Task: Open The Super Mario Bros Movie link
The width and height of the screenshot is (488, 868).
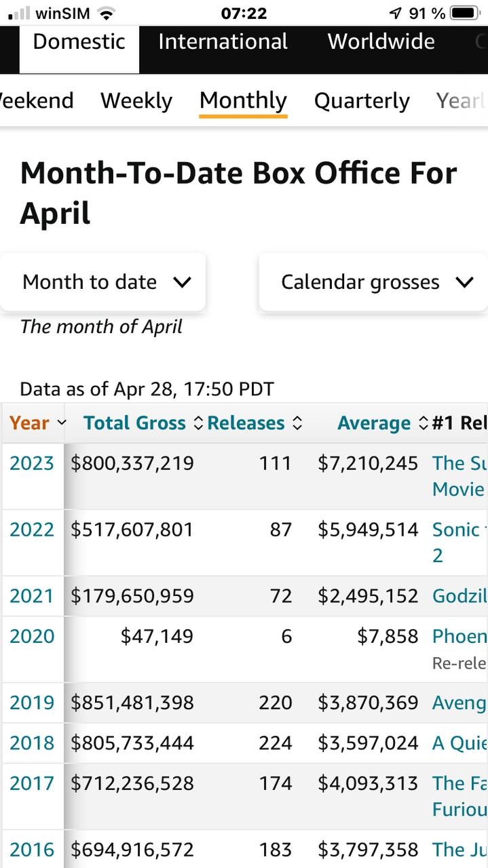Action: coord(459,475)
